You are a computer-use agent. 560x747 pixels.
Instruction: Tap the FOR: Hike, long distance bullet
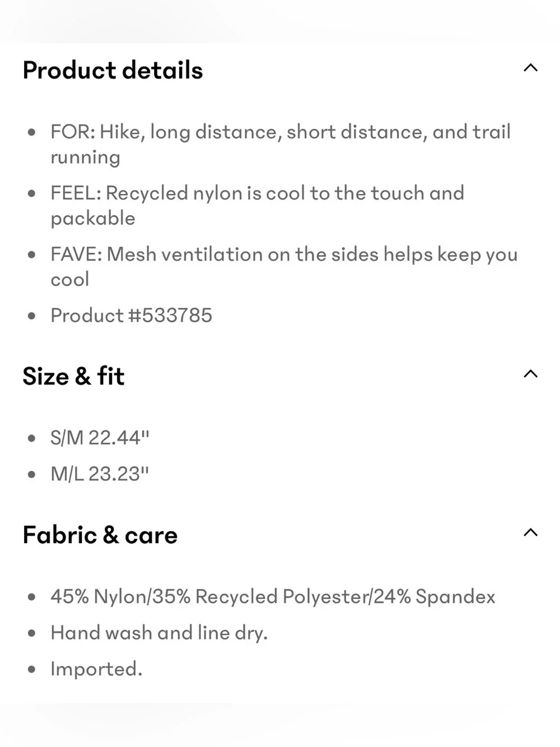tap(281, 144)
